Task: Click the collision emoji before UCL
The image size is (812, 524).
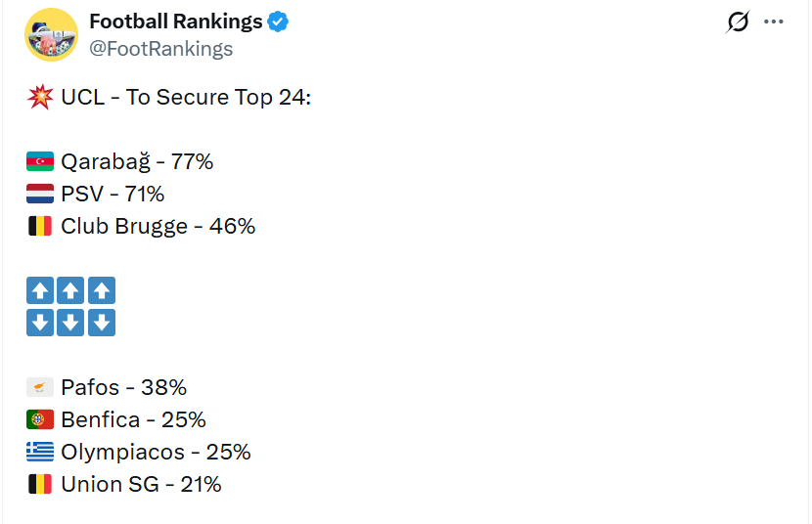Action: click(x=40, y=98)
